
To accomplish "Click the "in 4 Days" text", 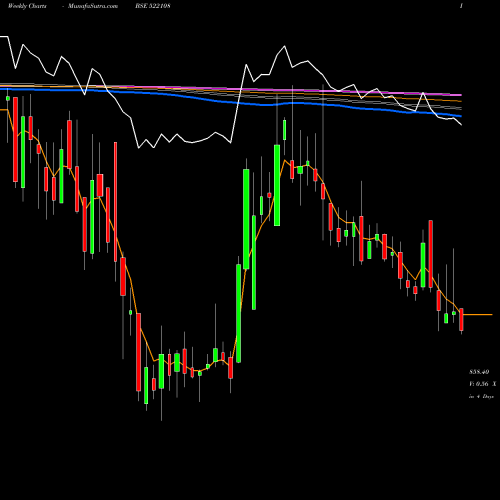I will coord(481,396).
